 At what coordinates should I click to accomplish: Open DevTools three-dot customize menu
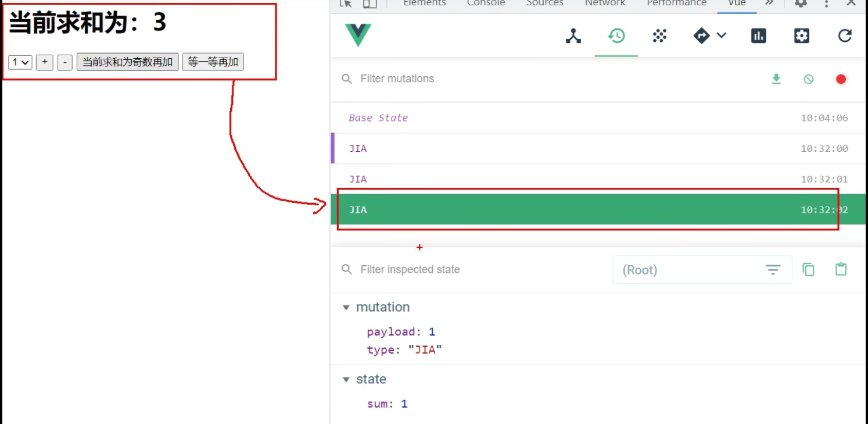[826, 3]
